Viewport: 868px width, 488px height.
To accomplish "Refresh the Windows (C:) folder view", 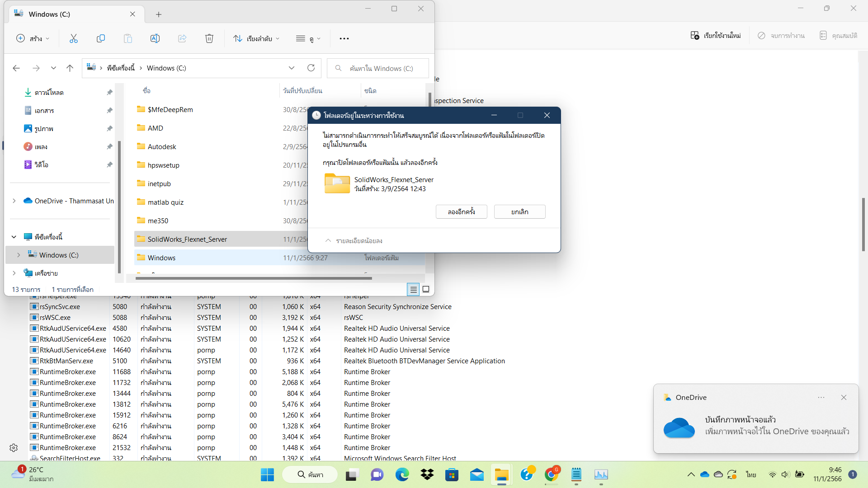I will coord(311,68).
